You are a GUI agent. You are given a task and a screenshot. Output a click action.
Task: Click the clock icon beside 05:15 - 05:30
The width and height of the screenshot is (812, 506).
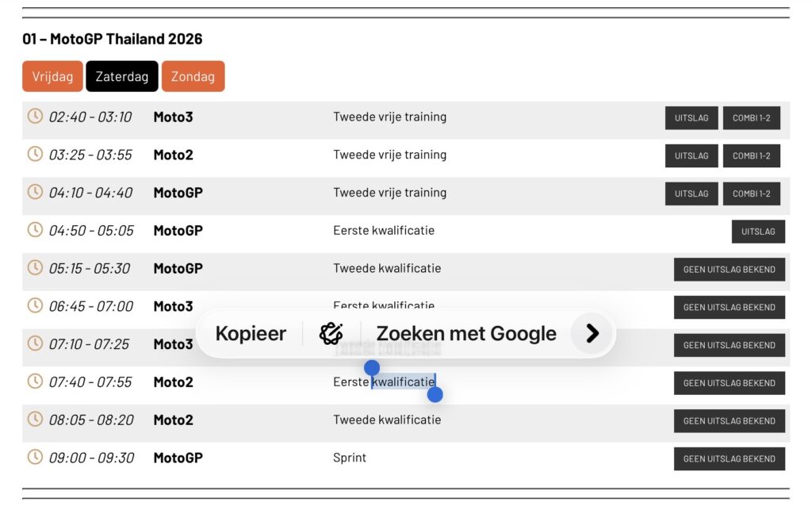[35, 267]
